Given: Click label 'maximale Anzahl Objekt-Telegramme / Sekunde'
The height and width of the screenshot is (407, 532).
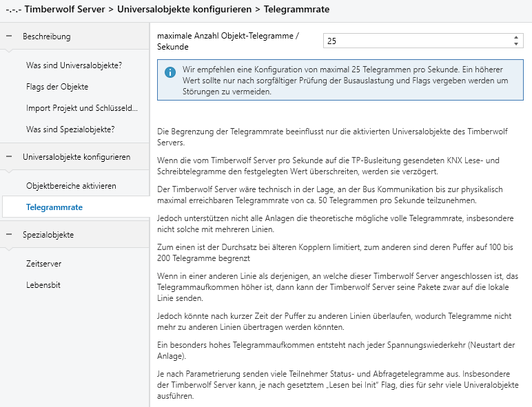Looking at the screenshot, I should click(227, 41).
